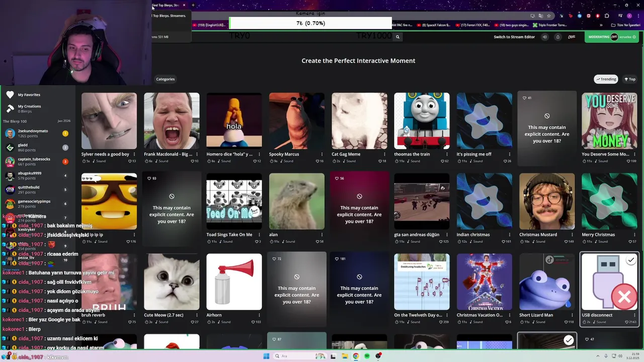
Task: Play the Cat Gag Meme thumbnail
Action: 359,121
